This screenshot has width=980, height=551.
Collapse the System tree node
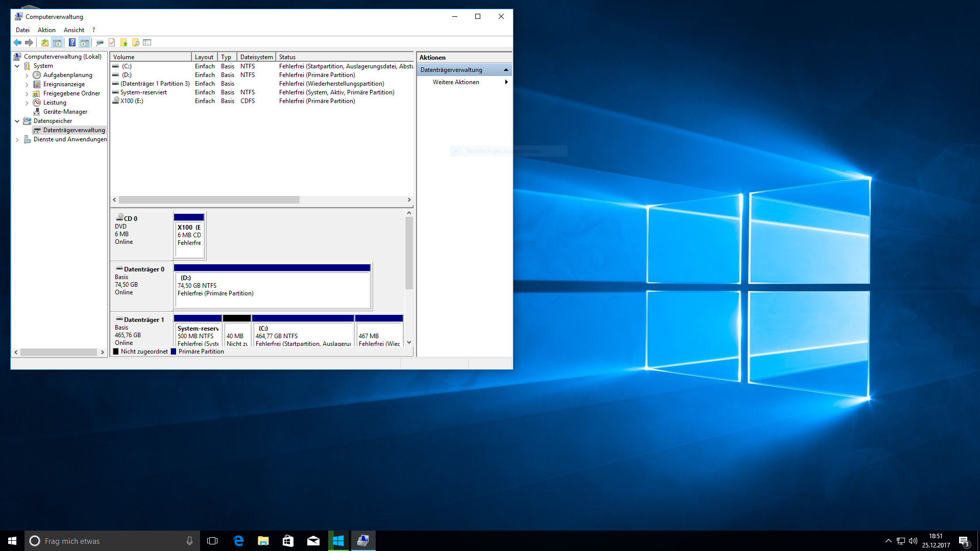click(x=17, y=66)
